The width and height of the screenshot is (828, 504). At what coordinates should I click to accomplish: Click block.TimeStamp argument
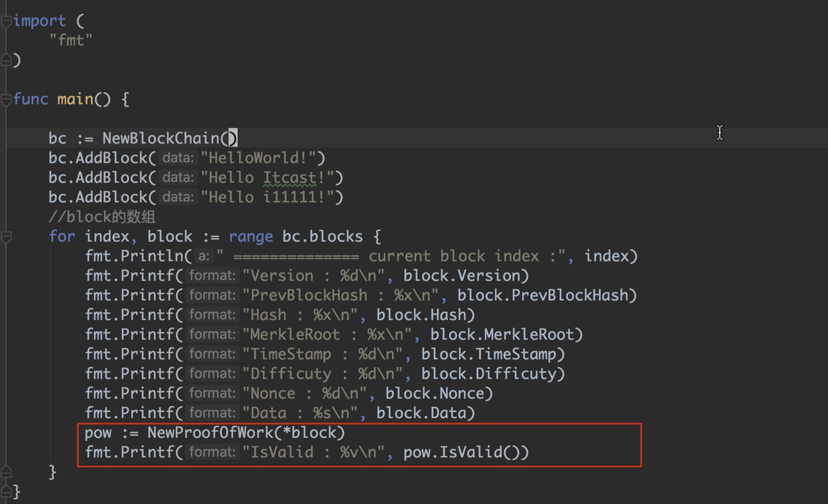(489, 354)
